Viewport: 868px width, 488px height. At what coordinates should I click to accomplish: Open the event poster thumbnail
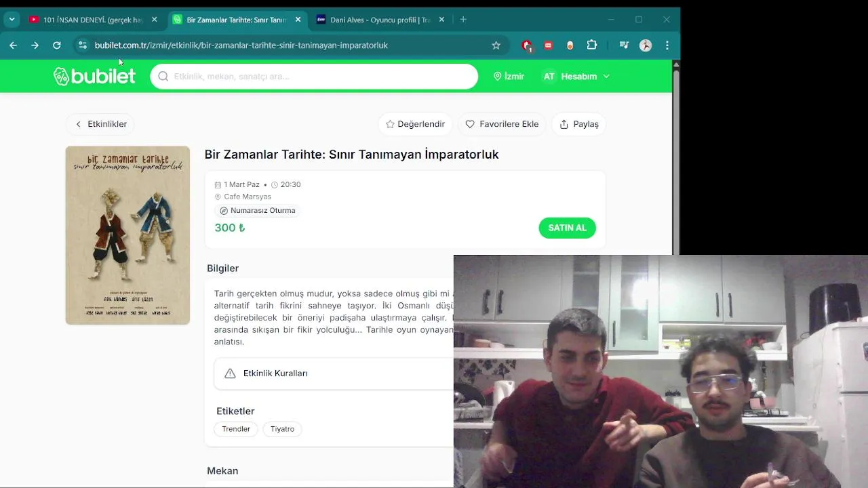coord(127,235)
